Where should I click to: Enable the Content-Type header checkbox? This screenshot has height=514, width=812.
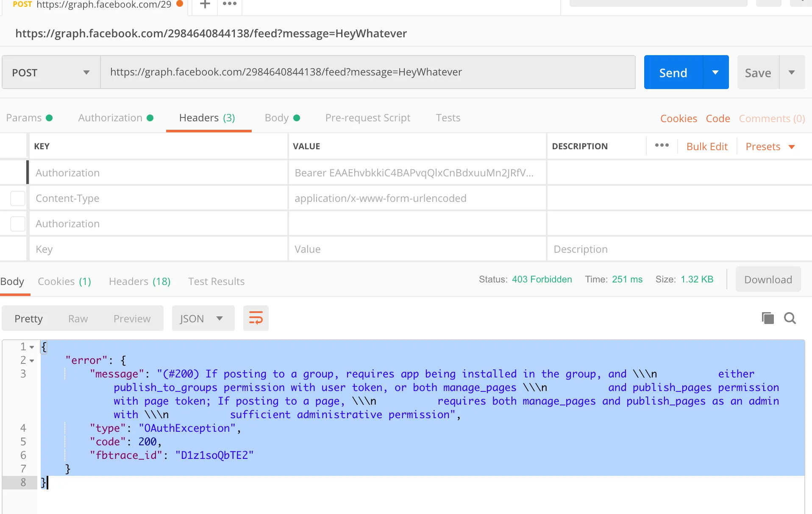18,198
